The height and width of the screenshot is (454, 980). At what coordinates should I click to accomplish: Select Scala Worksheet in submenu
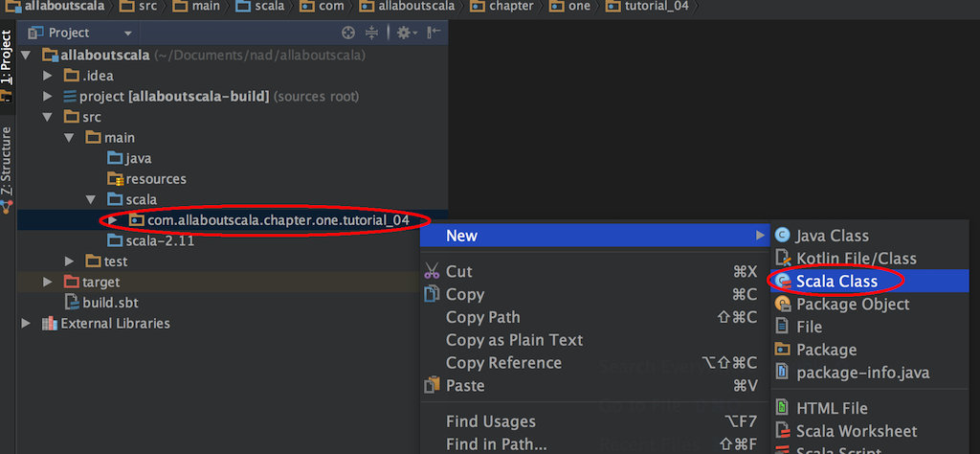pyautogui.click(x=870, y=431)
